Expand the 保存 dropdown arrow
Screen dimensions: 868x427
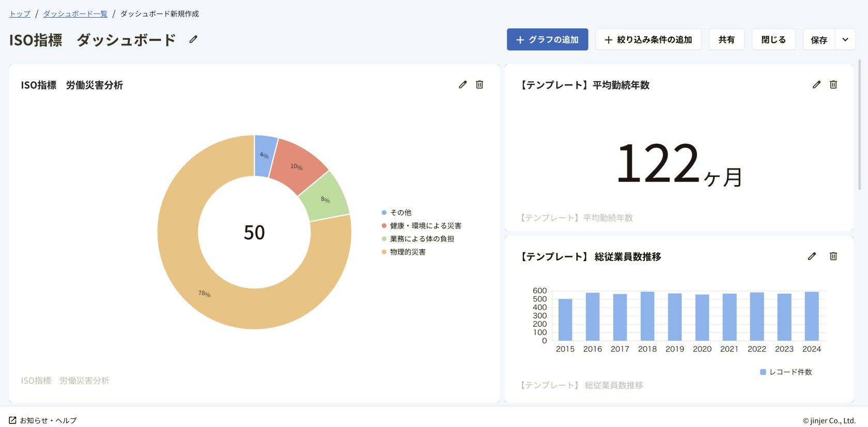point(845,39)
